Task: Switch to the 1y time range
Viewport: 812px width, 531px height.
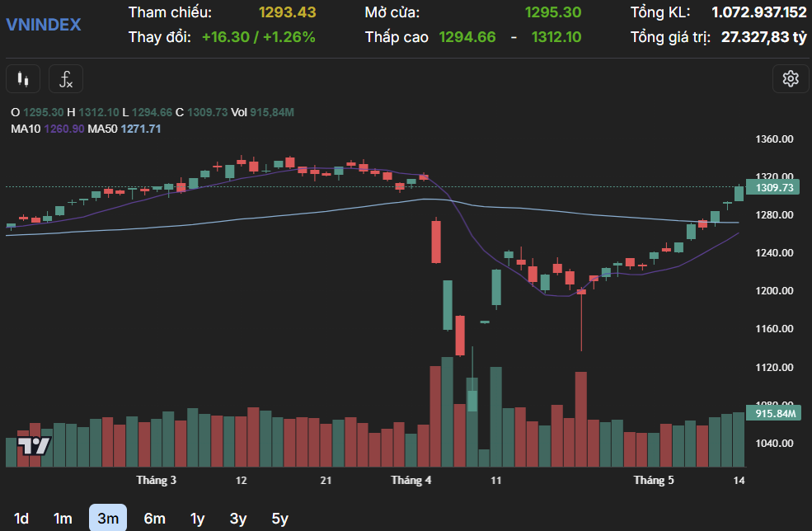Action: 197,518
